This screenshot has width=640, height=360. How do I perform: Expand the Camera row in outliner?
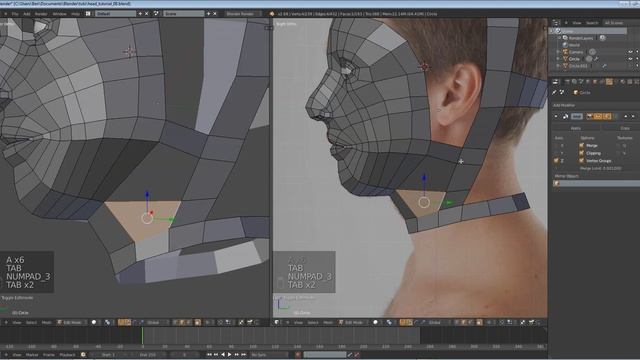pyautogui.click(x=558, y=52)
